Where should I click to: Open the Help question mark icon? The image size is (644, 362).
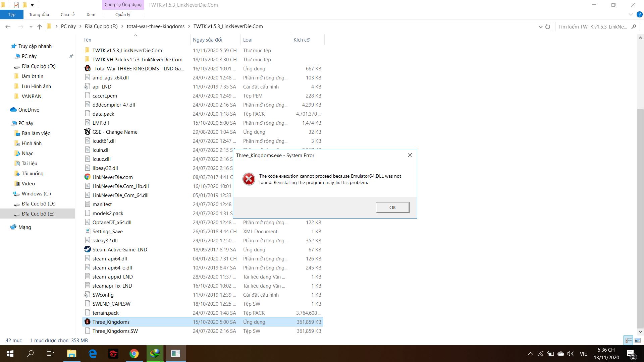(x=639, y=14)
